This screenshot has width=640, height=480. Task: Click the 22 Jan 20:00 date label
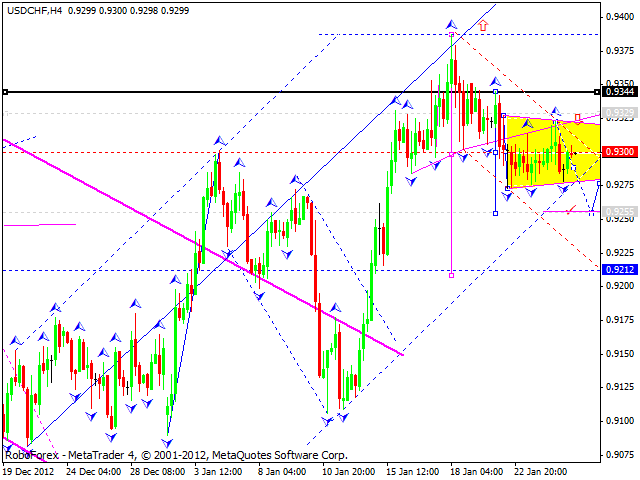point(540,471)
